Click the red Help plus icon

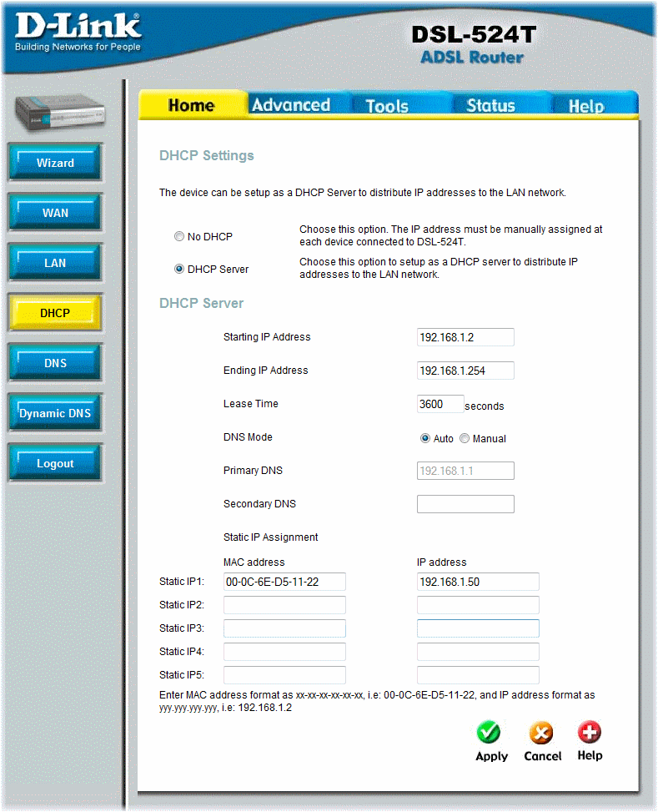point(589,732)
